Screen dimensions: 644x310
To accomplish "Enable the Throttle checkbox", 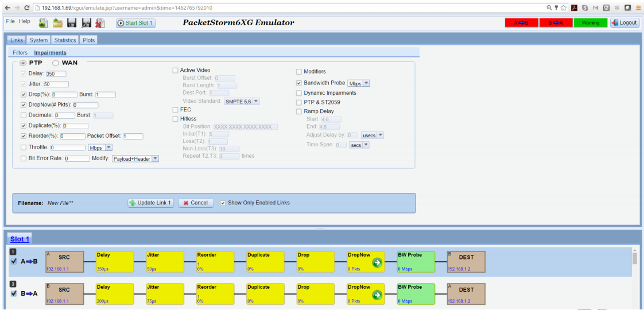I will tap(24, 147).
